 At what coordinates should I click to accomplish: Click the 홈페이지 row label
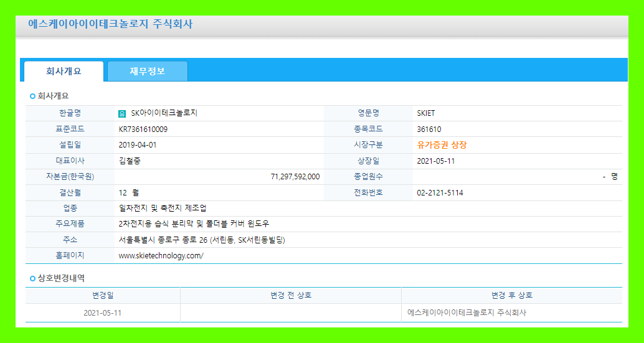tap(70, 256)
